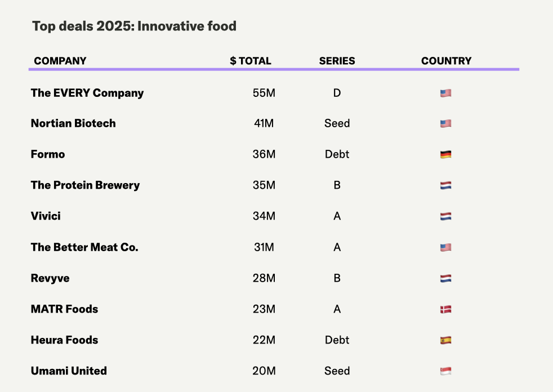Click the German flag in the Formo row
This screenshot has height=392, width=553.
445,154
